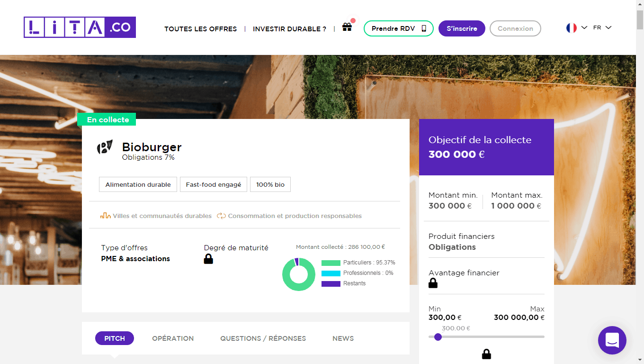This screenshot has width=644, height=364.
Task: Open the chat support bubble
Action: click(612, 340)
